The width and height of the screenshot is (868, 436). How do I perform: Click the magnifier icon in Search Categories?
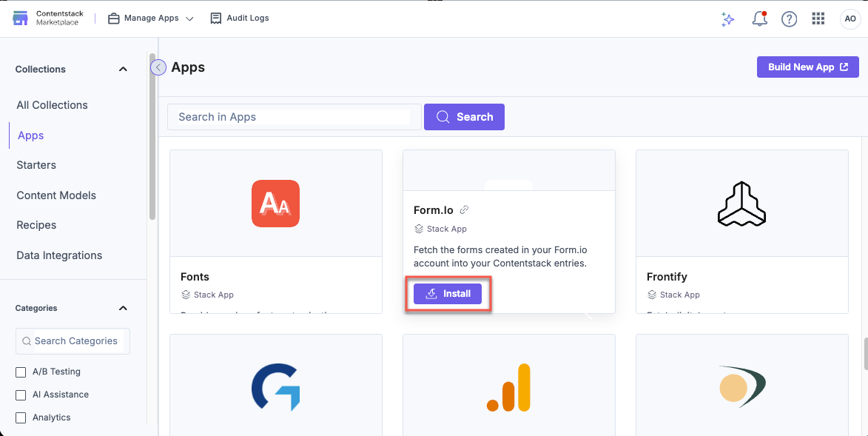(x=26, y=341)
